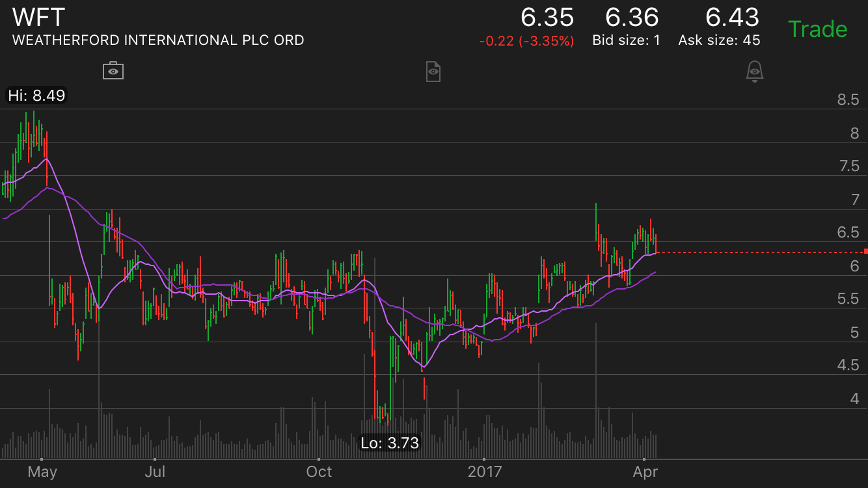The image size is (868, 488).
Task: Set a price alert bell icon
Action: [754, 71]
